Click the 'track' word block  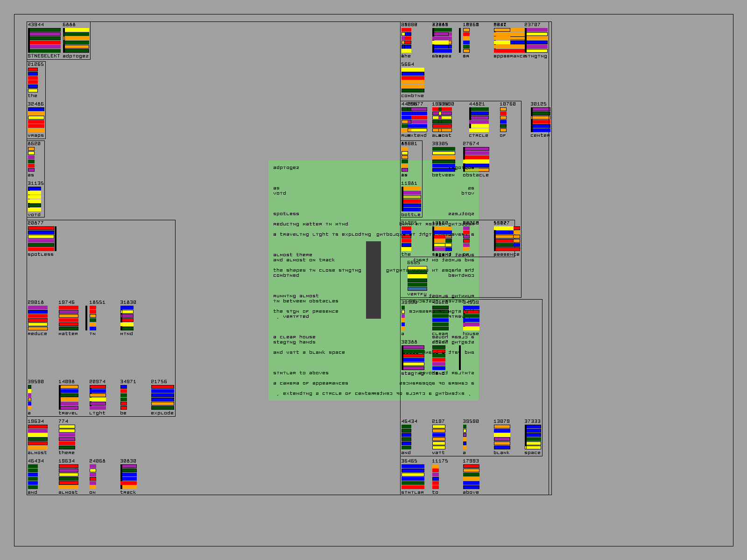pos(129,477)
